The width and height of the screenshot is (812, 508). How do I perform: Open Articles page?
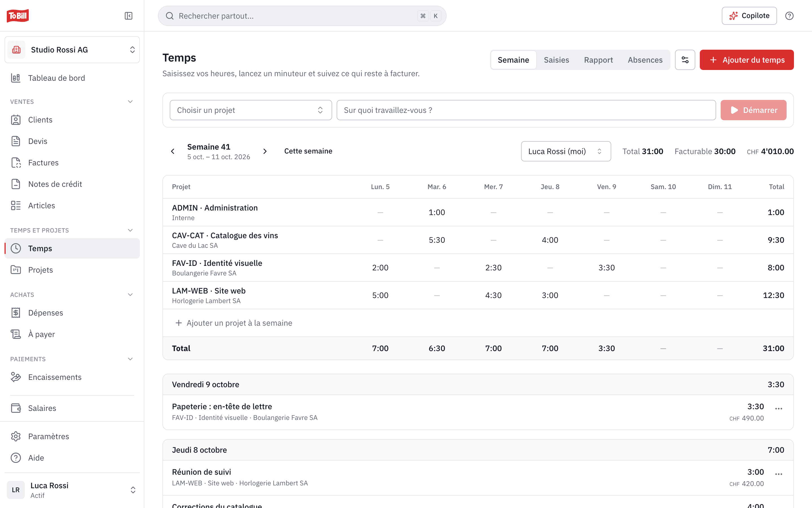click(72, 206)
